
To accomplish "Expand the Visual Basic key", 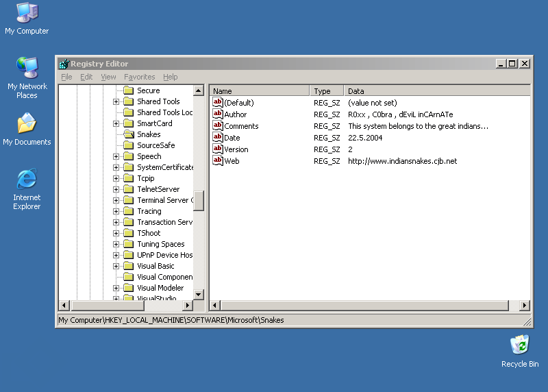I will tap(116, 266).
